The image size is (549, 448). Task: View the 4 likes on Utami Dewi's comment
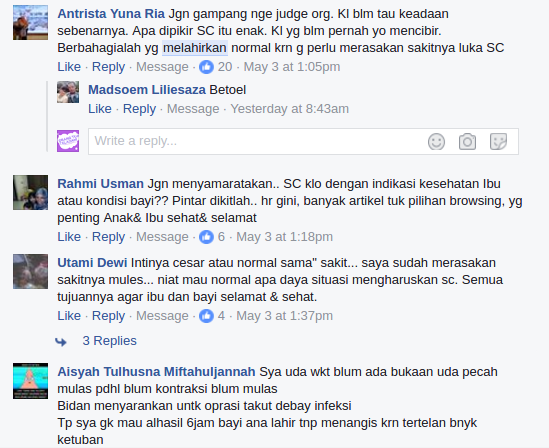(x=212, y=316)
